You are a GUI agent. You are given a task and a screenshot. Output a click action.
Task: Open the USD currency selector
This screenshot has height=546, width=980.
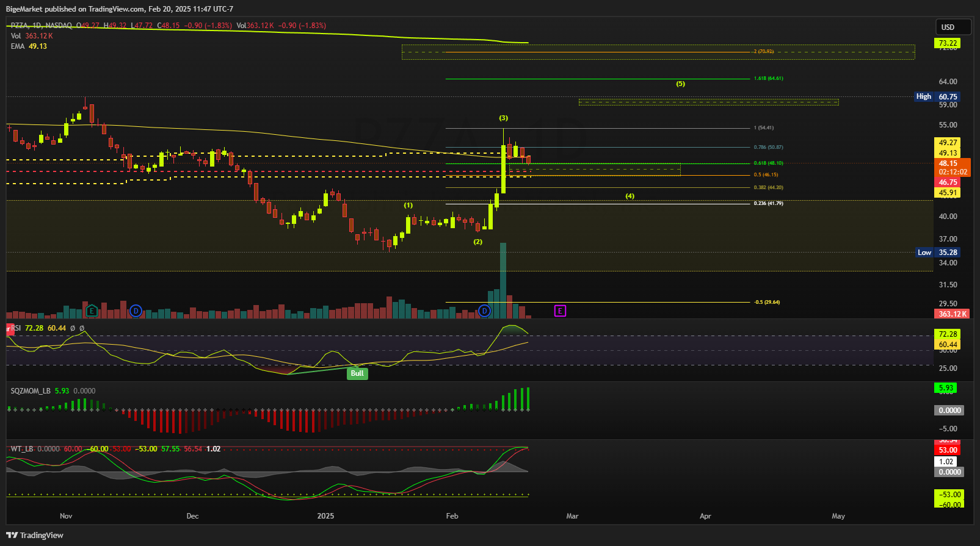pos(953,27)
